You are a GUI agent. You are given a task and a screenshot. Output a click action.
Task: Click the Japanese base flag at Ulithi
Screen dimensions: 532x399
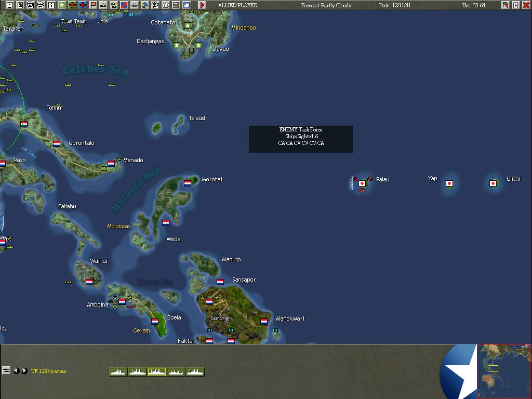493,183
